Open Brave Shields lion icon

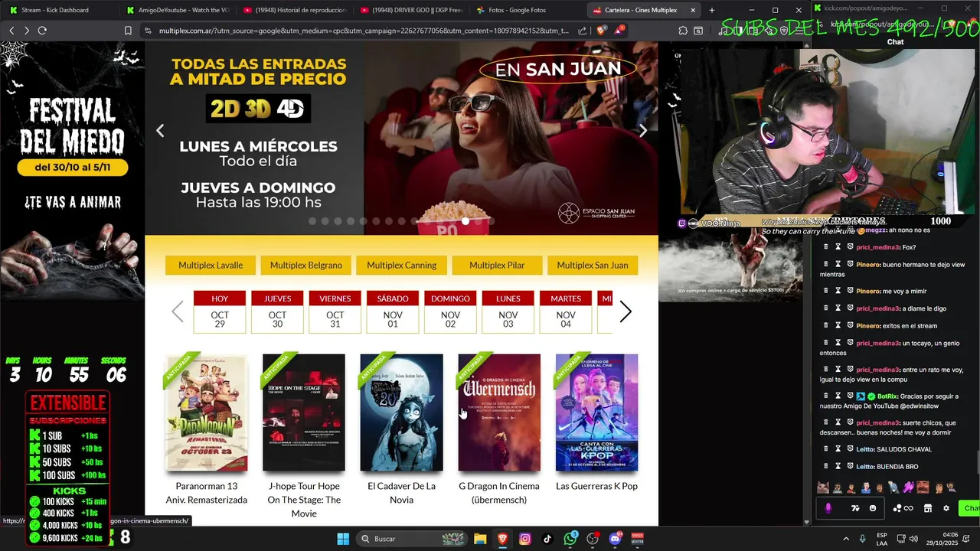point(601,31)
